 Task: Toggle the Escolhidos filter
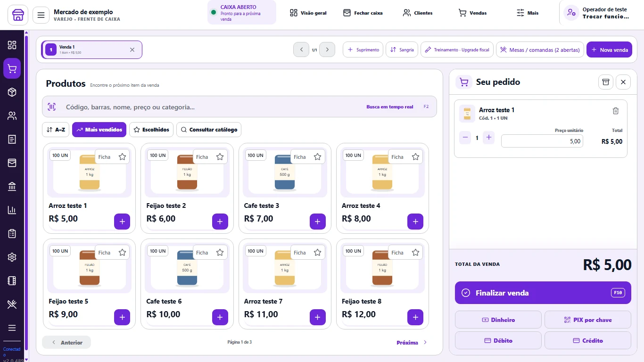(x=151, y=130)
